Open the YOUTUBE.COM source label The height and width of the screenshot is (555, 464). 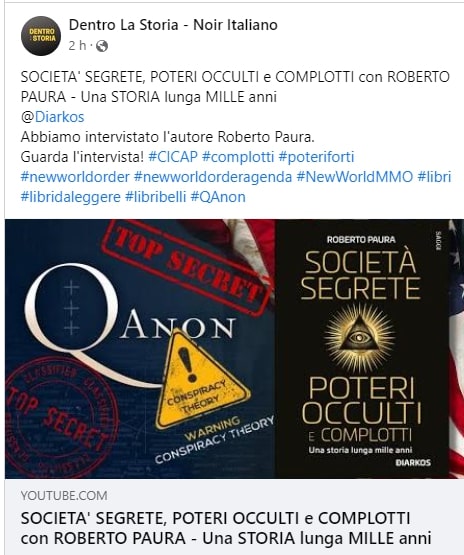click(x=64, y=496)
